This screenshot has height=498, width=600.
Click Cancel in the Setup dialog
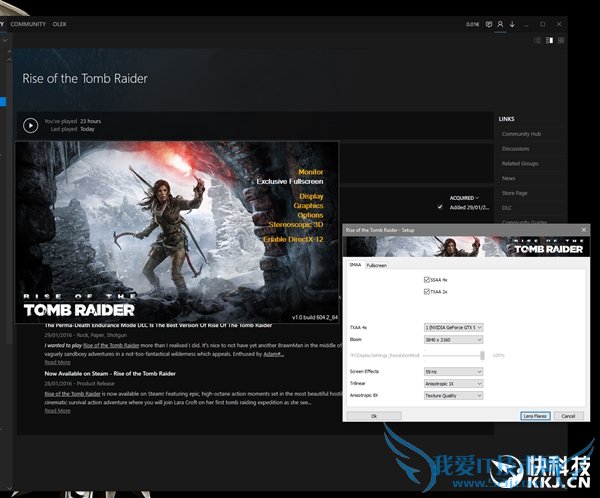tap(568, 416)
